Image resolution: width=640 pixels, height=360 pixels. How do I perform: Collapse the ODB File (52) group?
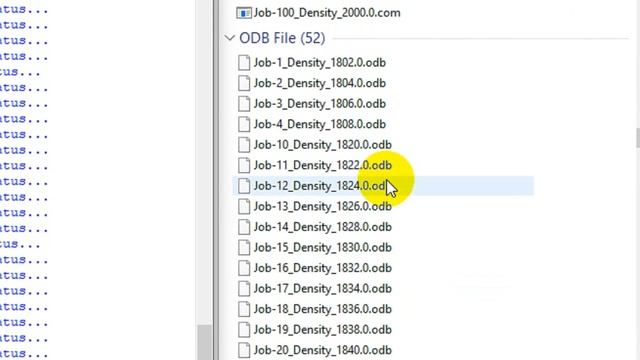click(230, 38)
